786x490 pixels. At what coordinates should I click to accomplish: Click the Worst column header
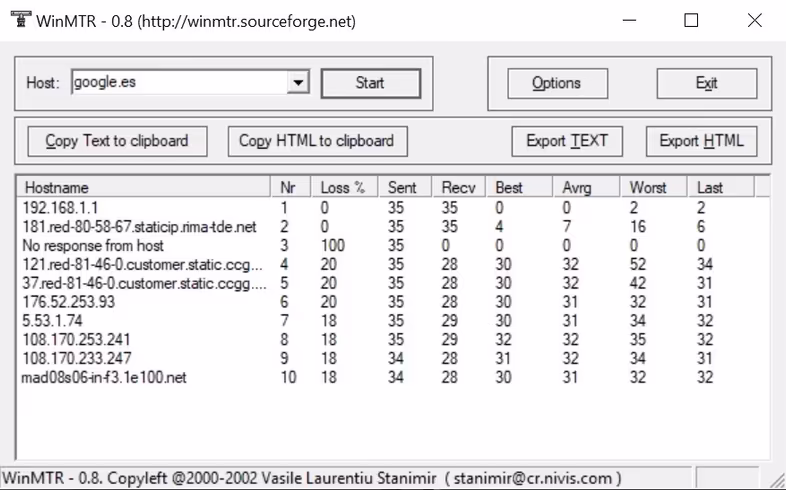[653, 187]
